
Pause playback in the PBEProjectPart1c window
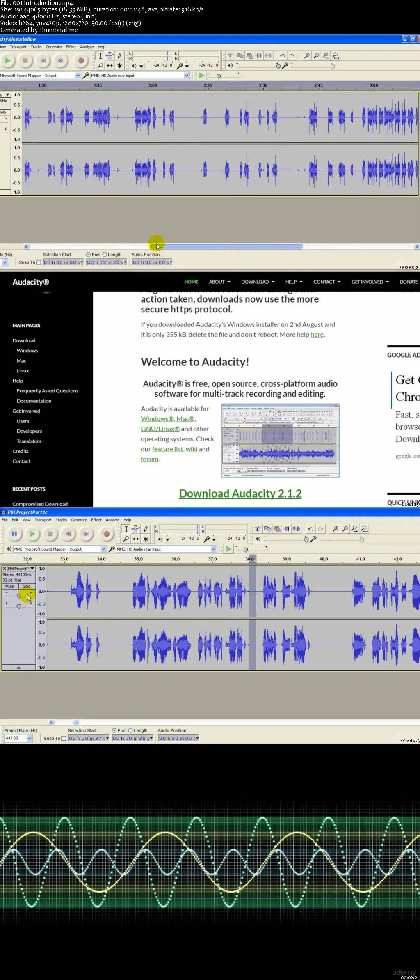coord(14,534)
